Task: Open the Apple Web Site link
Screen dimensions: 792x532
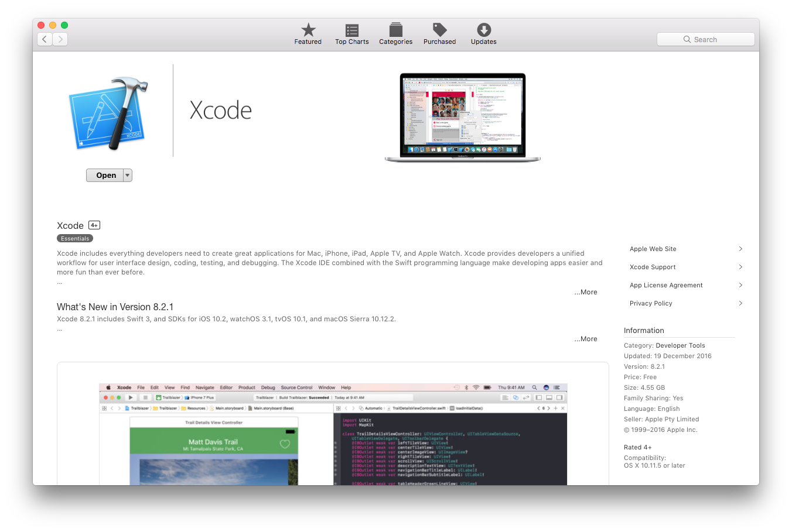Action: tap(653, 249)
